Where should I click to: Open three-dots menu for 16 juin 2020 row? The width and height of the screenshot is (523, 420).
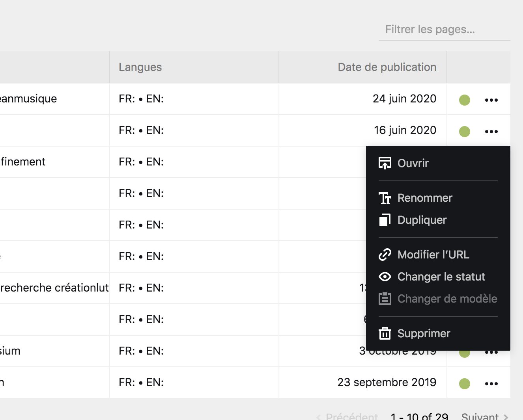pos(491,132)
